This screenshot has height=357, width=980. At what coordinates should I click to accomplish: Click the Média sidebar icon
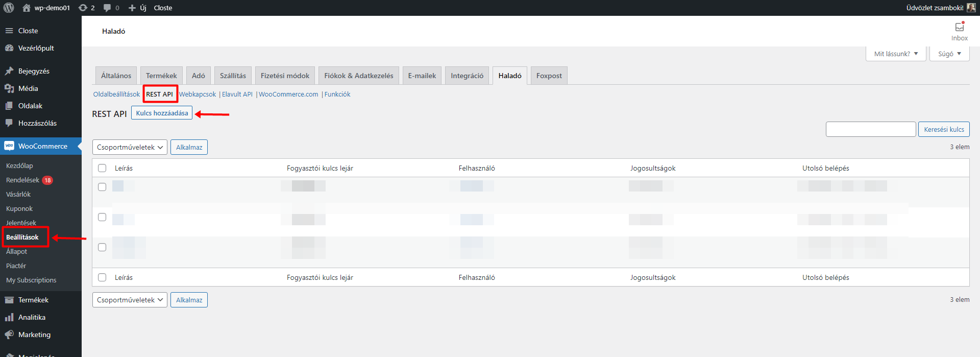tap(9, 88)
